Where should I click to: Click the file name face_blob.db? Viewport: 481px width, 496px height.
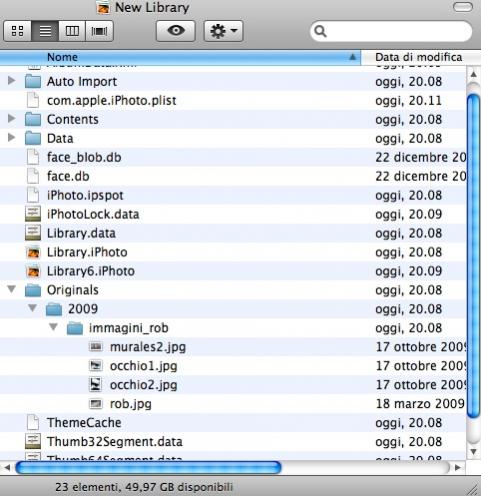[x=84, y=157]
